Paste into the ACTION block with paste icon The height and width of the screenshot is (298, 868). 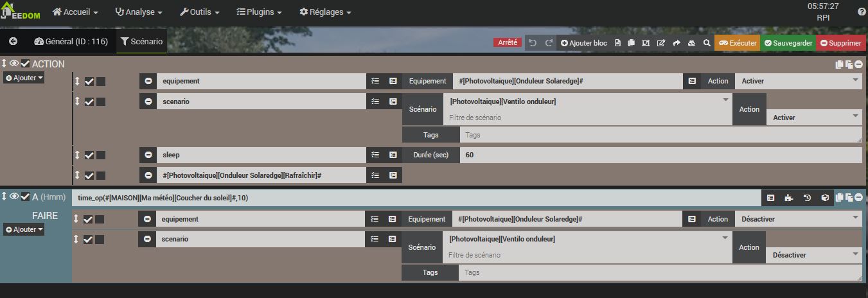pyautogui.click(x=849, y=64)
